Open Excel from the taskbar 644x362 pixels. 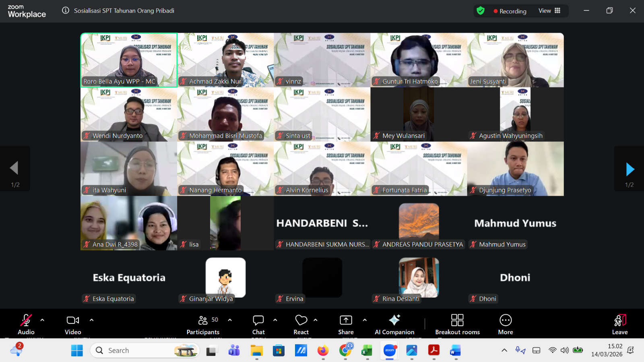[x=367, y=351]
